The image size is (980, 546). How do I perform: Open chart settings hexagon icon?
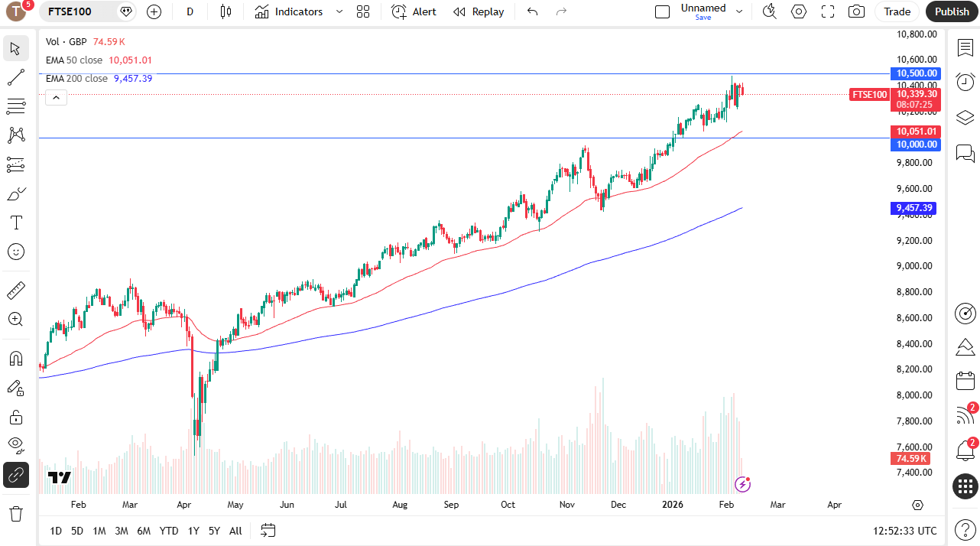[x=799, y=11]
